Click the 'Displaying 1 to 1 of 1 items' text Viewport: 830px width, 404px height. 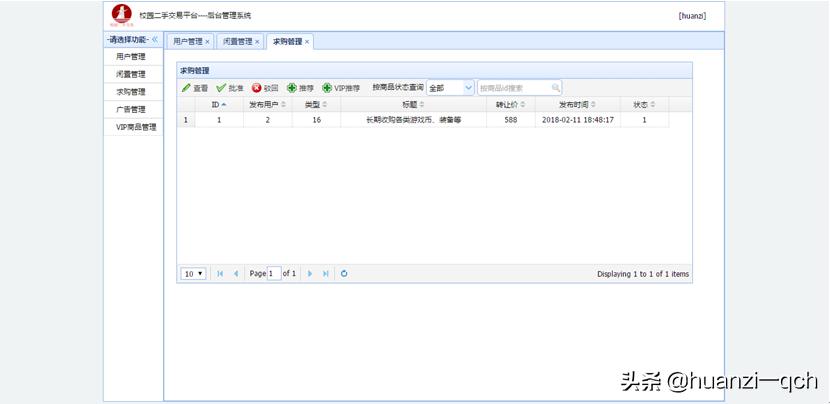click(643, 274)
